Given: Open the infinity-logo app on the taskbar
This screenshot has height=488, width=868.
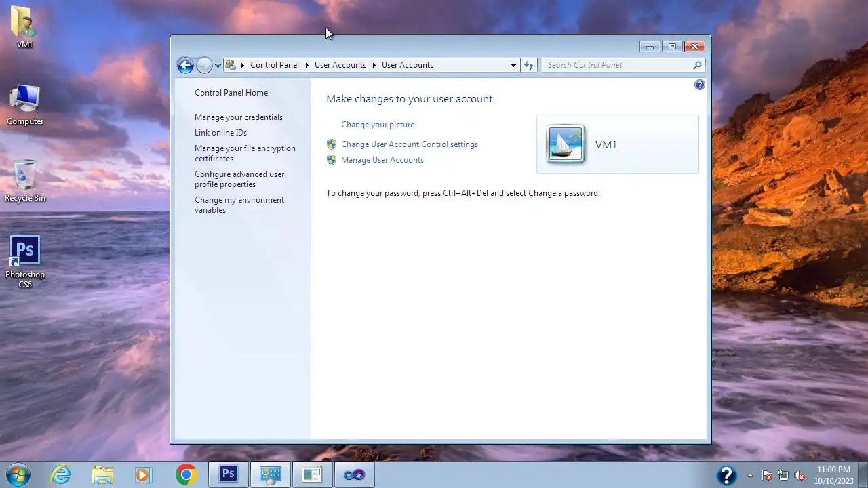Looking at the screenshot, I should pos(354,474).
